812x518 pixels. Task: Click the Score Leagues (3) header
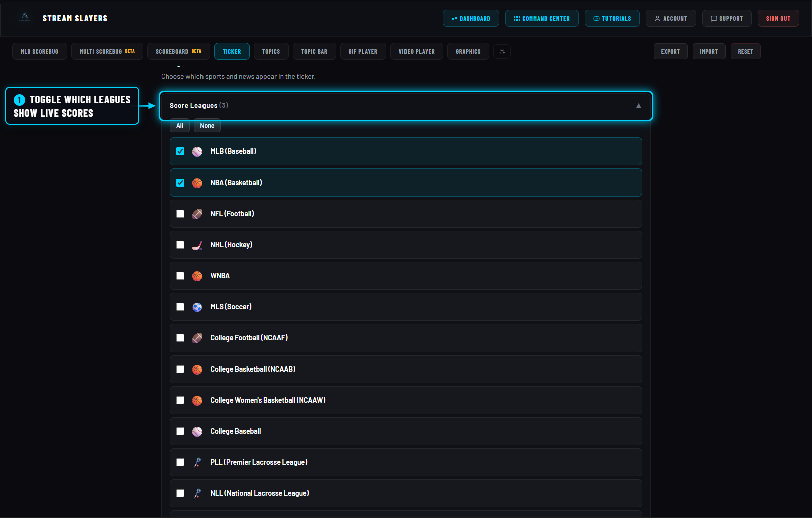(405, 106)
